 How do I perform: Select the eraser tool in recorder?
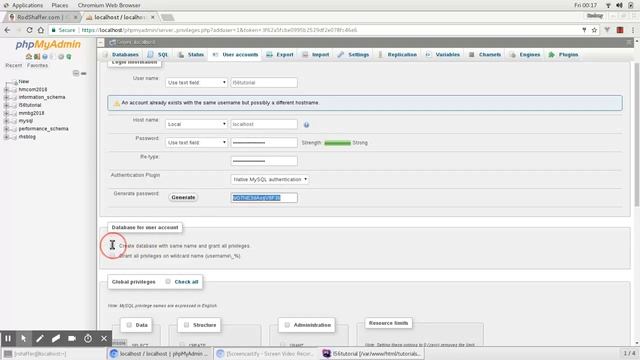point(56,338)
